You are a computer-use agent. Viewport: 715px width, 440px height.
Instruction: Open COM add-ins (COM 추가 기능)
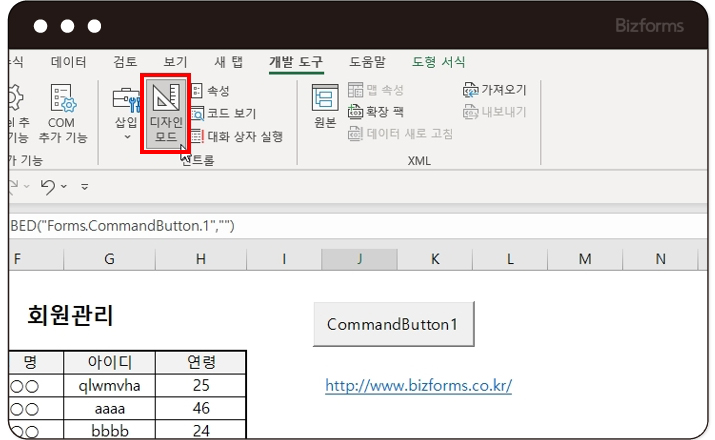pos(62,113)
